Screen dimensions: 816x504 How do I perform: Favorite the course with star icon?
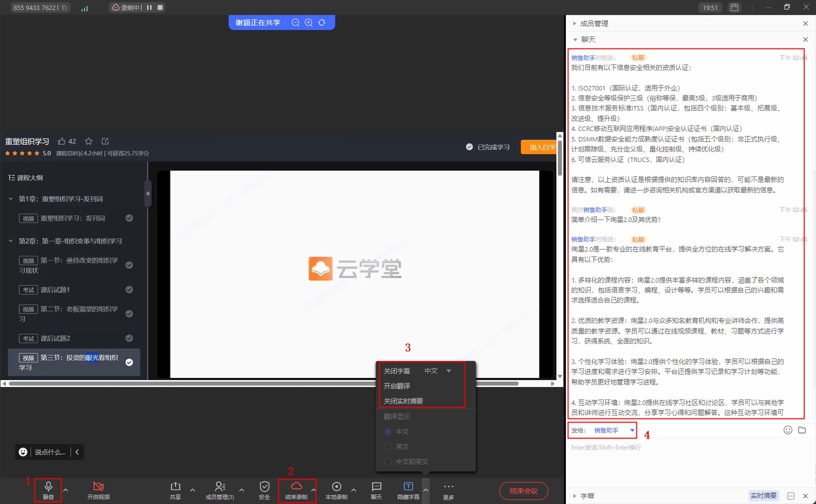[x=89, y=141]
